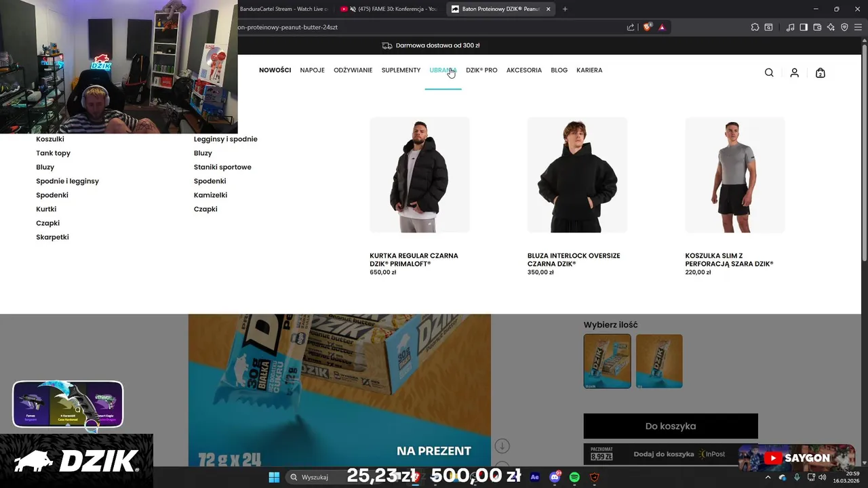Share this page via address bar icon
The width and height of the screenshot is (868, 488).
[631, 27]
